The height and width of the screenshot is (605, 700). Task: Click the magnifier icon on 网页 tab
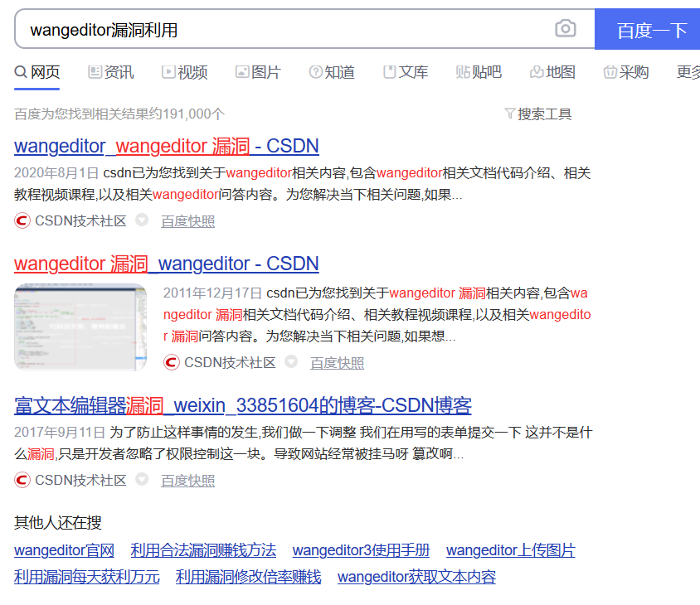click(x=21, y=71)
